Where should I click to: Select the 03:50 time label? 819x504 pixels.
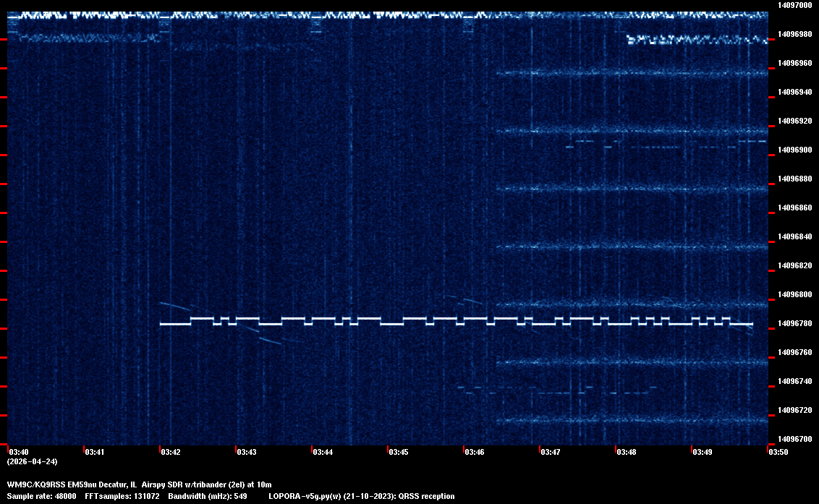coord(778,453)
